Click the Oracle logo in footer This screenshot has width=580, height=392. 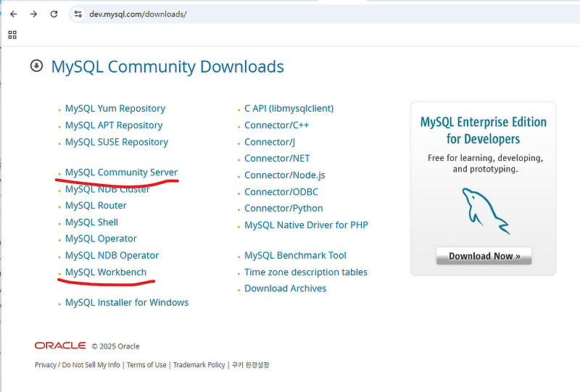point(60,346)
